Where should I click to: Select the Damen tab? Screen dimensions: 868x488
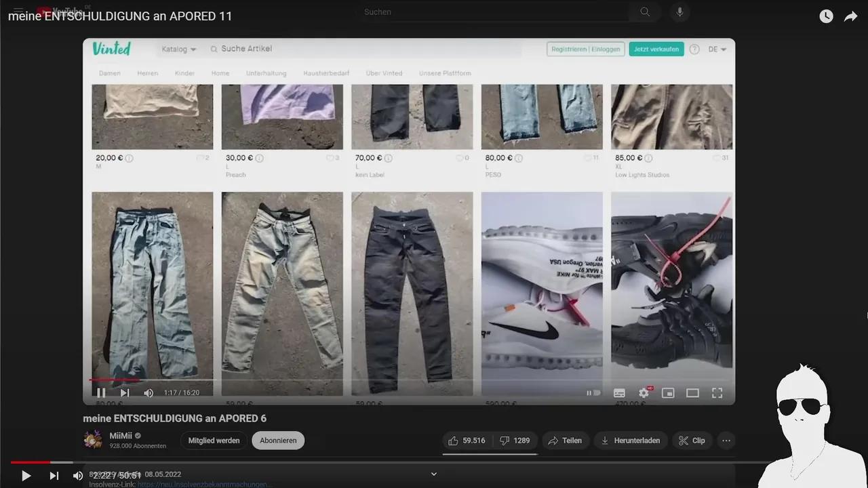pos(109,73)
